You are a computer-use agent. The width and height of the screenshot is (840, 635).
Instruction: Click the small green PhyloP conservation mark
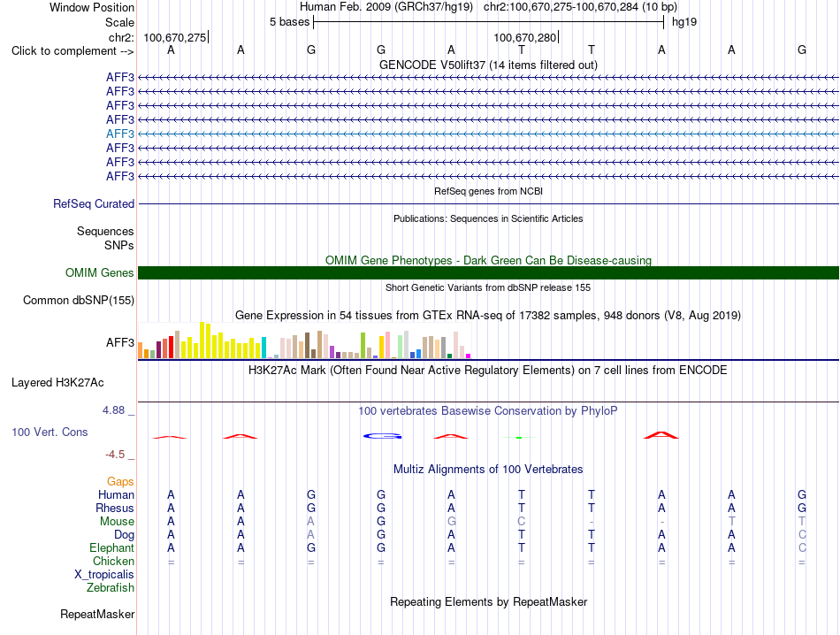[518, 438]
